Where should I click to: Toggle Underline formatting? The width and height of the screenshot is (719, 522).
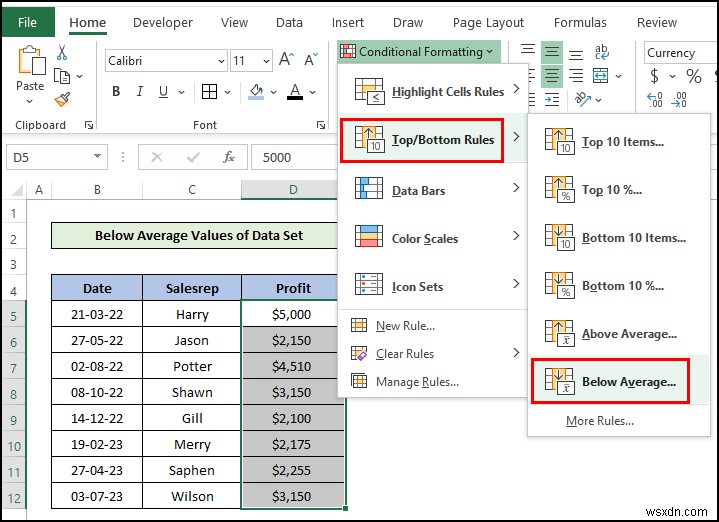[x=163, y=92]
